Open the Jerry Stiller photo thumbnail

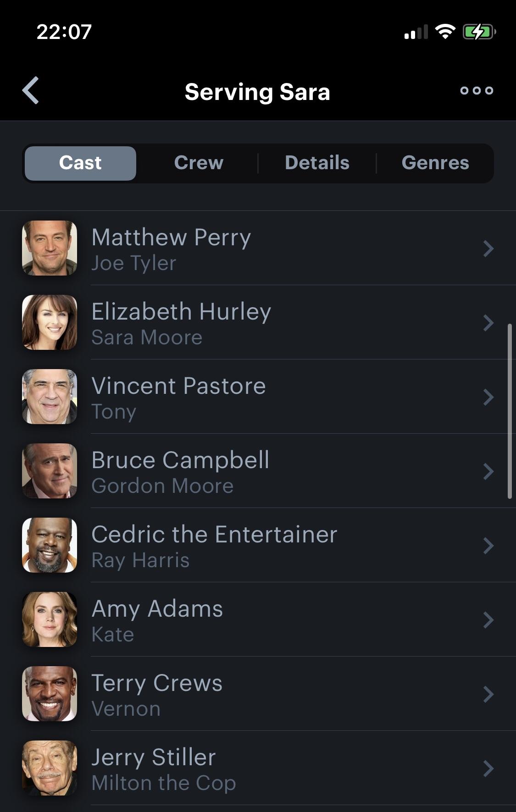tap(50, 768)
